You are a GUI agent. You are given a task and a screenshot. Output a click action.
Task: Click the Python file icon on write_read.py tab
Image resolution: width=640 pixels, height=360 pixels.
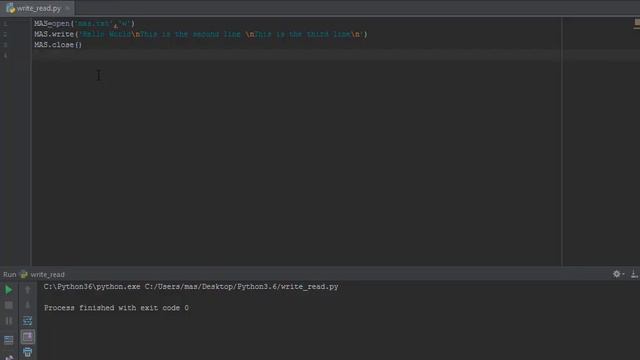point(10,8)
